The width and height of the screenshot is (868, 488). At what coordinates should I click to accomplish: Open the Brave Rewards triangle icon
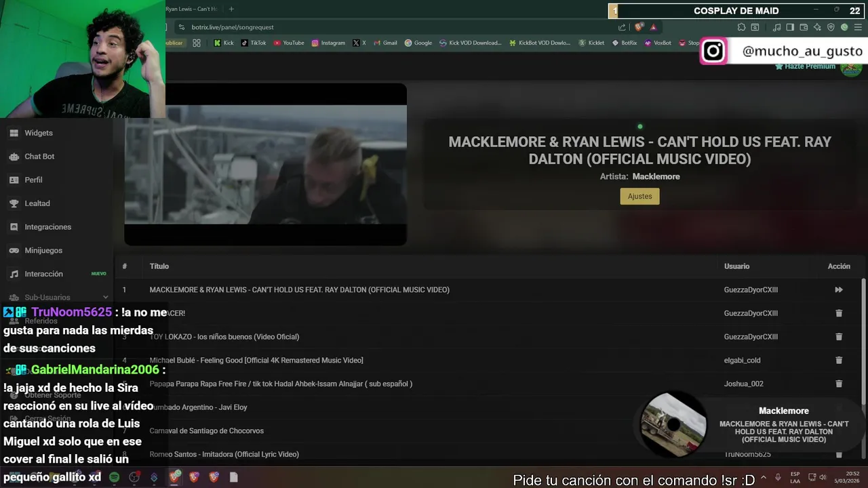(653, 27)
